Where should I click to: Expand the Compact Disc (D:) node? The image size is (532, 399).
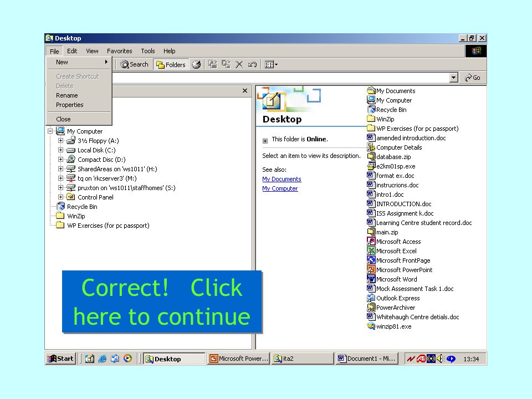pos(61,160)
